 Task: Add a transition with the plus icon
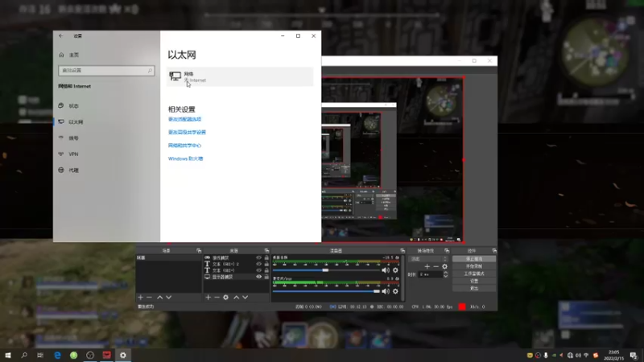point(427,266)
